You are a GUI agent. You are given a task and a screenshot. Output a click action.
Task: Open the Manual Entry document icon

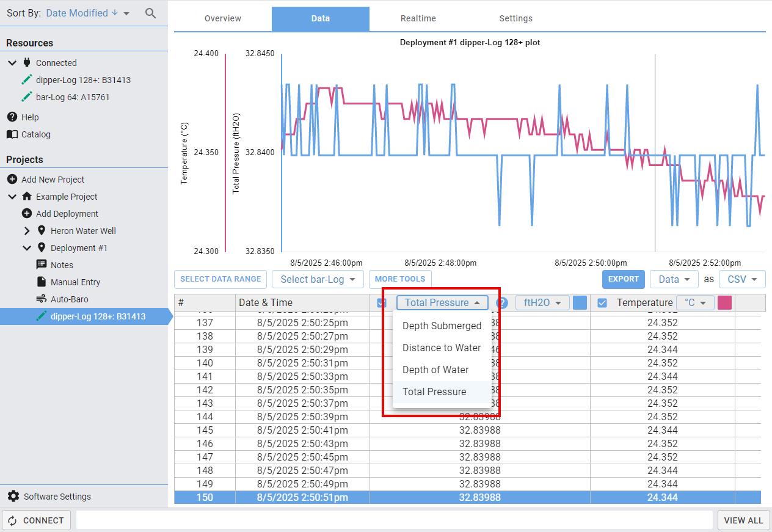42,282
